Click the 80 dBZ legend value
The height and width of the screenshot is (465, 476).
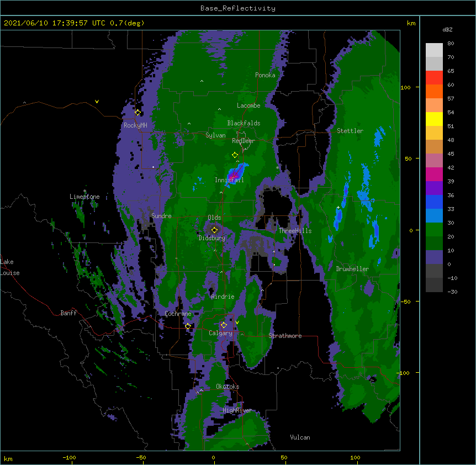(451, 44)
